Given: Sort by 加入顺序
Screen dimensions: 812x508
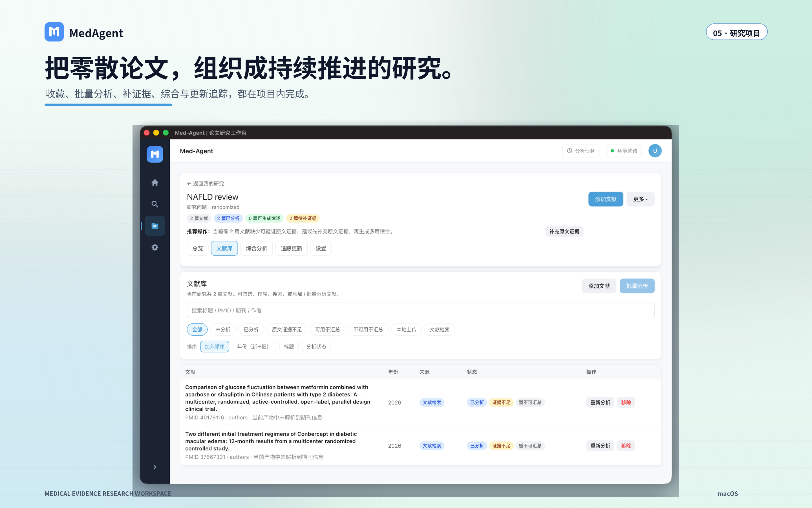Looking at the screenshot, I should click(214, 346).
